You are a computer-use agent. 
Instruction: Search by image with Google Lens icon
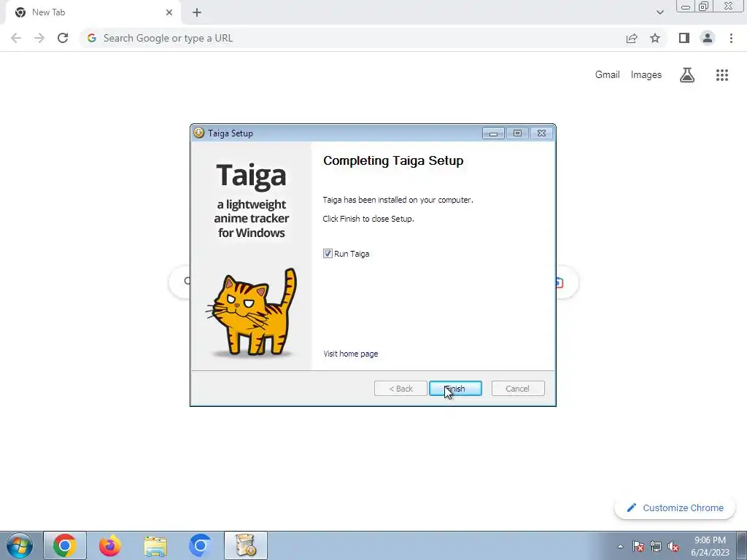coord(560,282)
